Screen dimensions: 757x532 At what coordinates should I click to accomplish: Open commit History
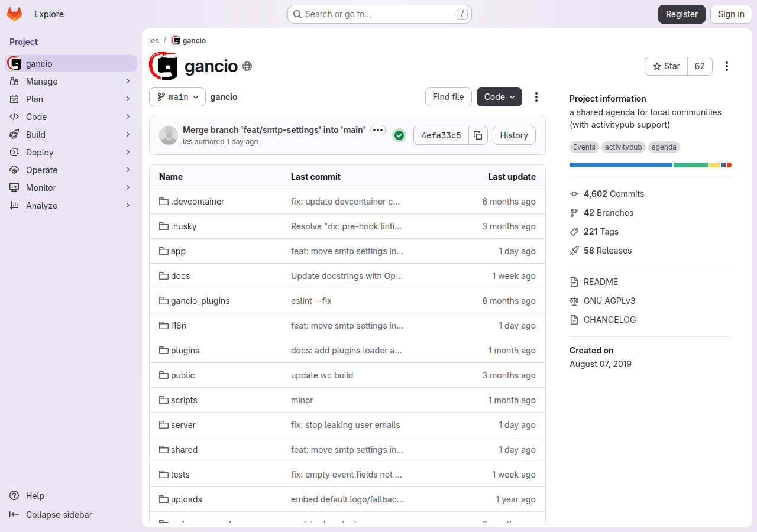(x=514, y=135)
